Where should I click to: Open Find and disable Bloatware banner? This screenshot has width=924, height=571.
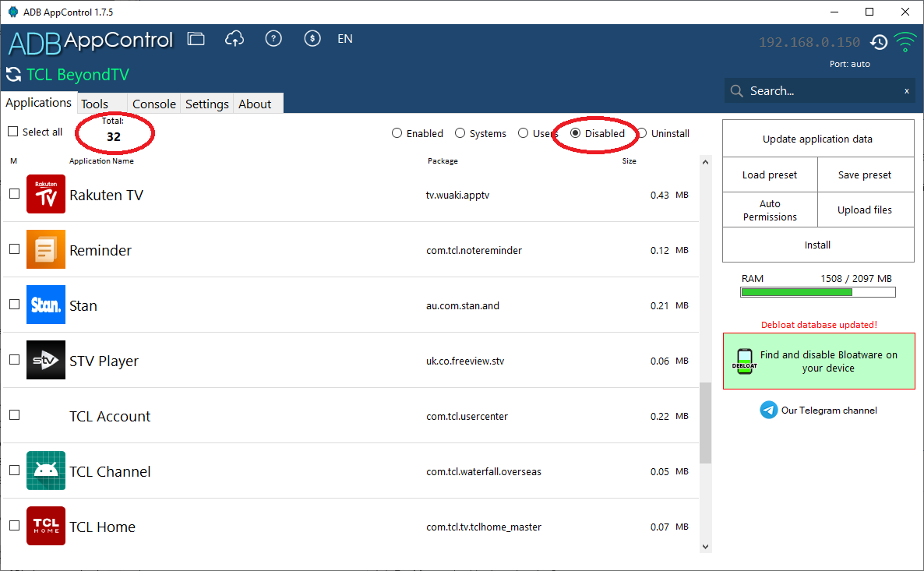[819, 361]
